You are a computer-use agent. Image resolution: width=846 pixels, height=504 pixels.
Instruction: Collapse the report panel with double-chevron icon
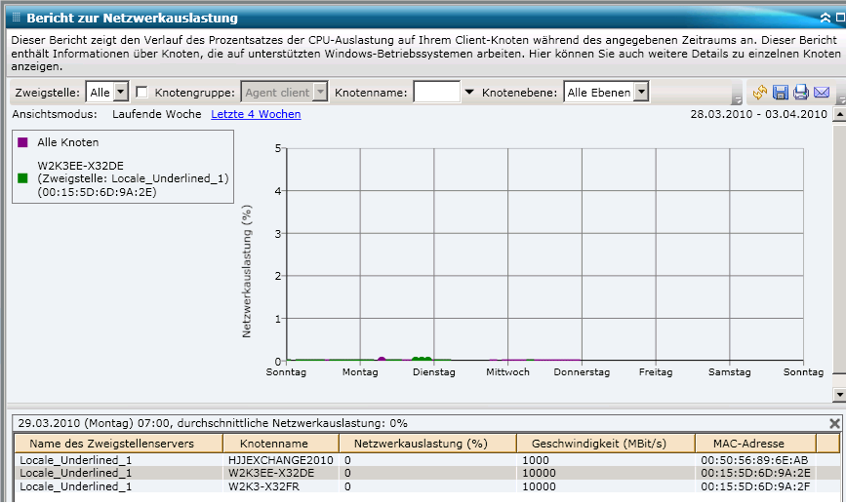coord(826,18)
